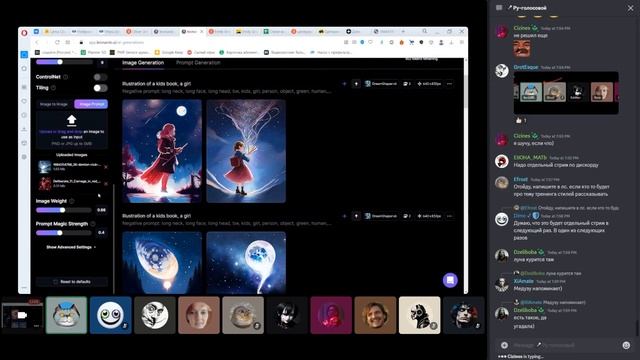This screenshot has height=360, width=640.
Task: Click the upload arrow icon for image input
Action: [72, 120]
